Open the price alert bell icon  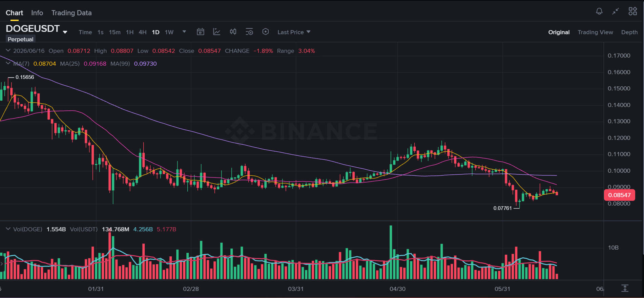click(599, 11)
